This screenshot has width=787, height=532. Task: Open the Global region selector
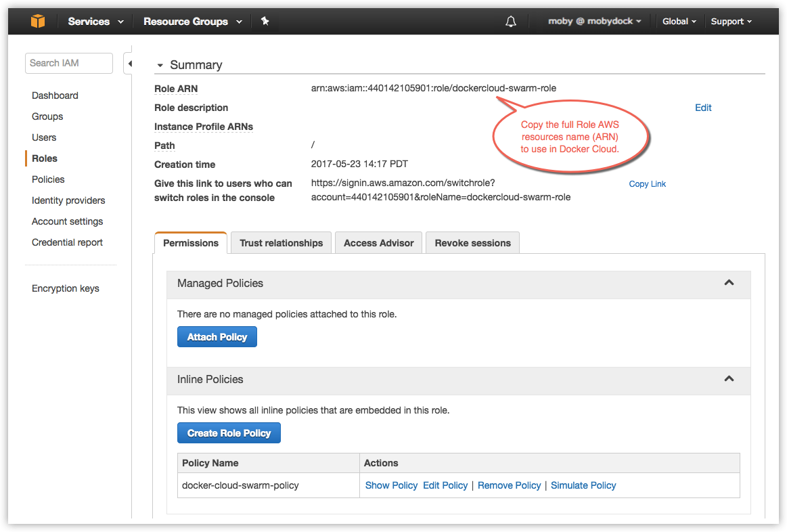tap(679, 21)
